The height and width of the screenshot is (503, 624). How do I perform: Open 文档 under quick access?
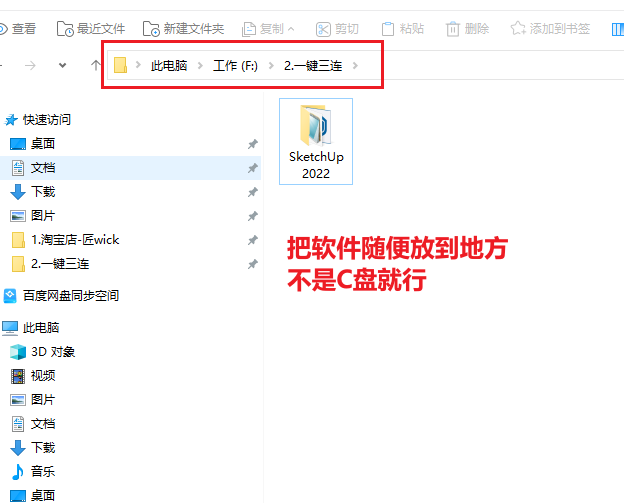(43, 168)
